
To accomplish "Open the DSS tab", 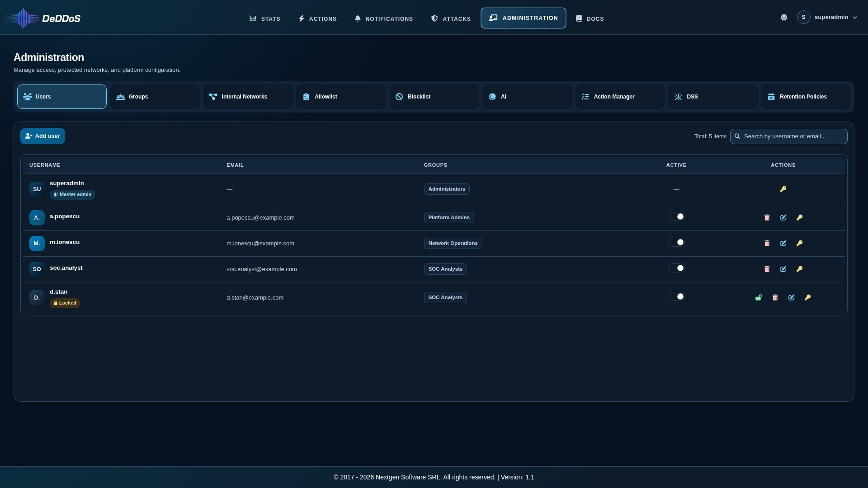I will point(713,97).
